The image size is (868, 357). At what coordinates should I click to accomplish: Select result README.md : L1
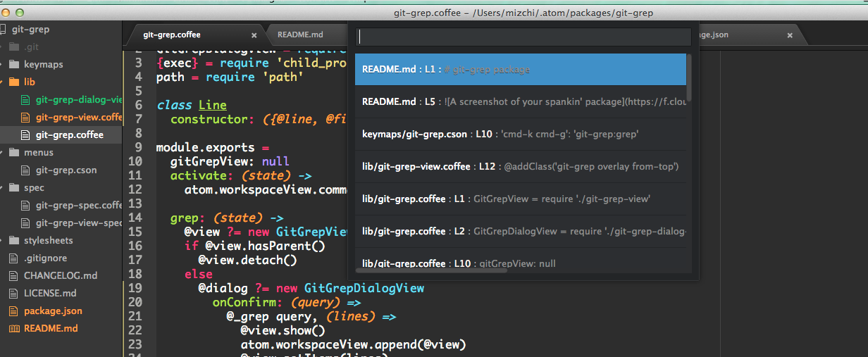(520, 70)
